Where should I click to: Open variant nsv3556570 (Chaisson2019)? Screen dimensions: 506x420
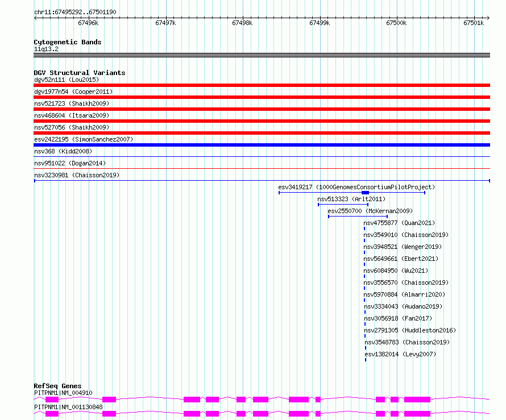406,282
